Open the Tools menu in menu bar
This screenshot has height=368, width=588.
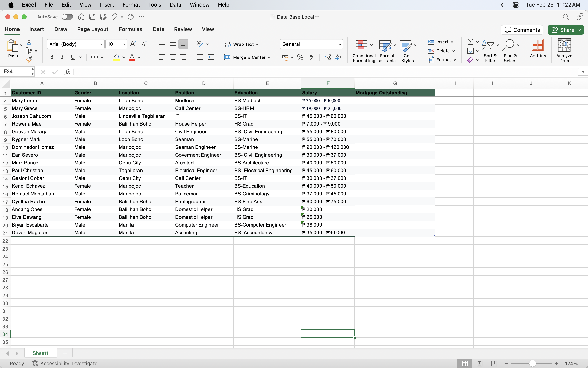pos(155,5)
